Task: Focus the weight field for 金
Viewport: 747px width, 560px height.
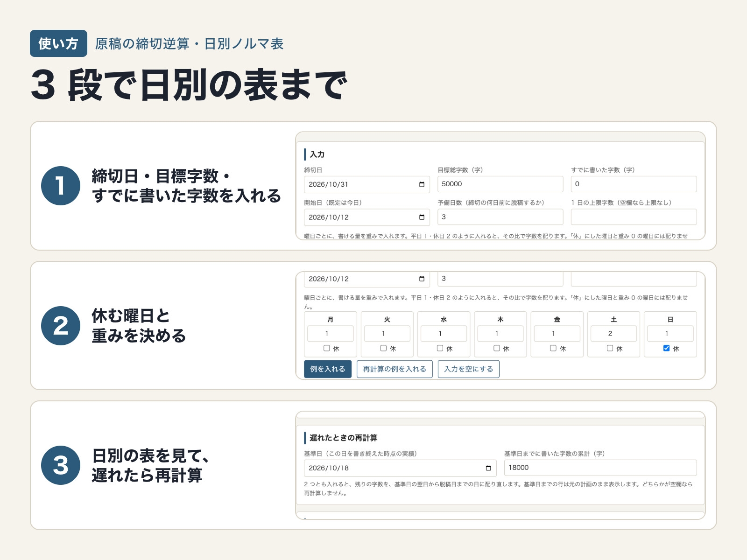Action: pyautogui.click(x=557, y=334)
